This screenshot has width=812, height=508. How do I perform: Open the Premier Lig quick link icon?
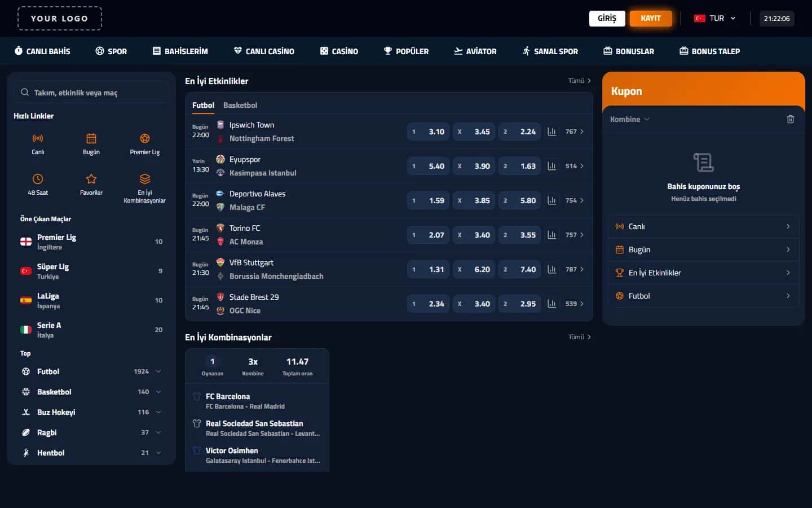click(x=145, y=138)
